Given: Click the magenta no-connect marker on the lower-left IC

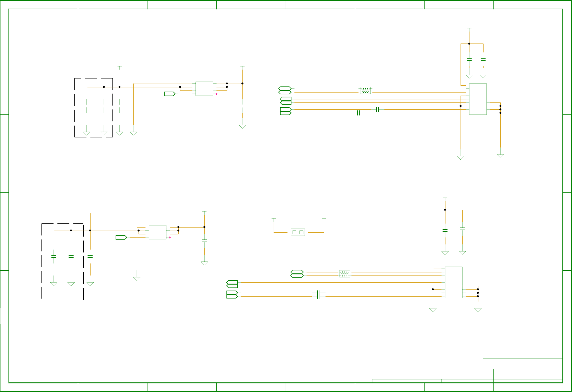Looking at the screenshot, I should point(170,237).
